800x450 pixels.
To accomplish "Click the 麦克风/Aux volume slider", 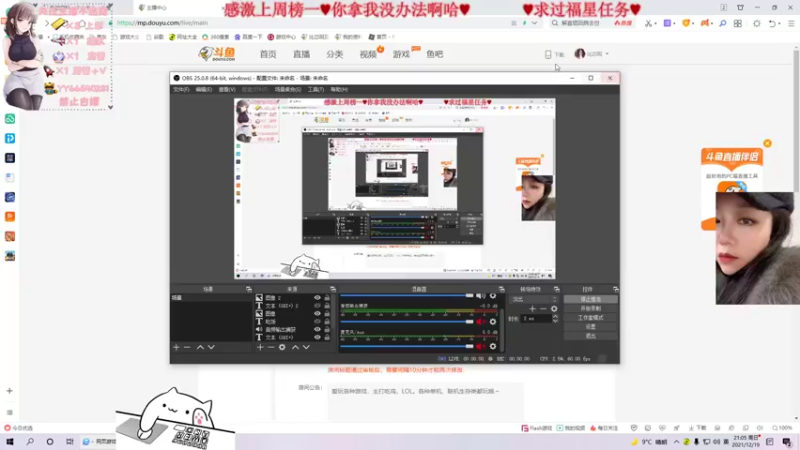I will click(407, 346).
